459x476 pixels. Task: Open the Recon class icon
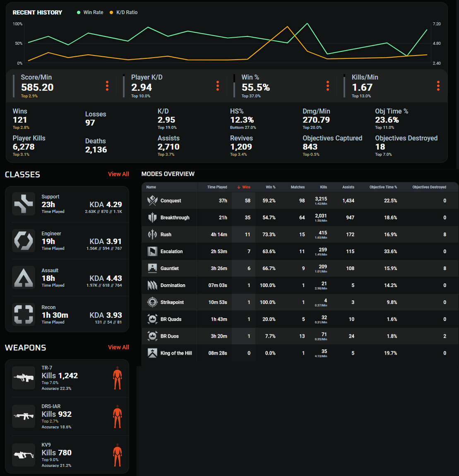pyautogui.click(x=24, y=314)
